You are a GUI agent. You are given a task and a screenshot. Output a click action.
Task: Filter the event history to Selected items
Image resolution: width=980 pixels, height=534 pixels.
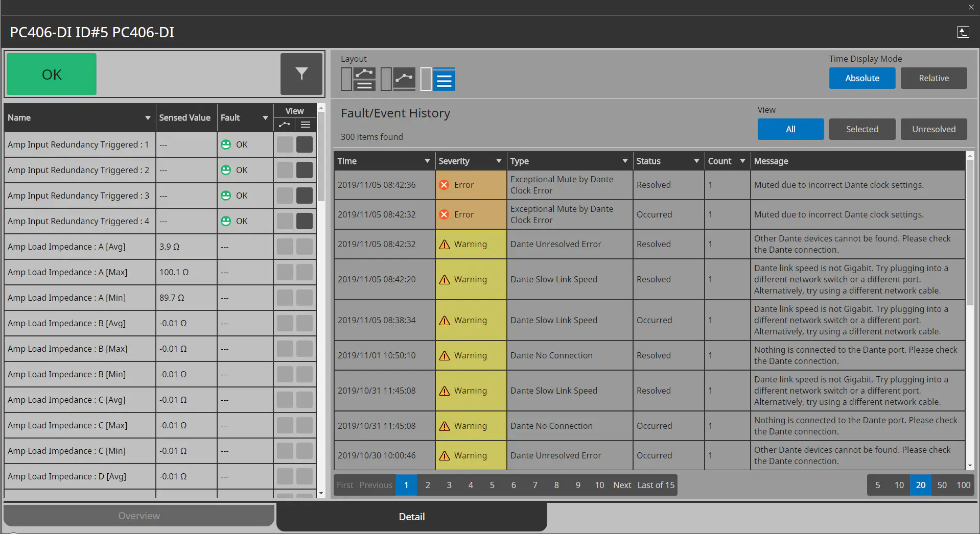pyautogui.click(x=862, y=129)
